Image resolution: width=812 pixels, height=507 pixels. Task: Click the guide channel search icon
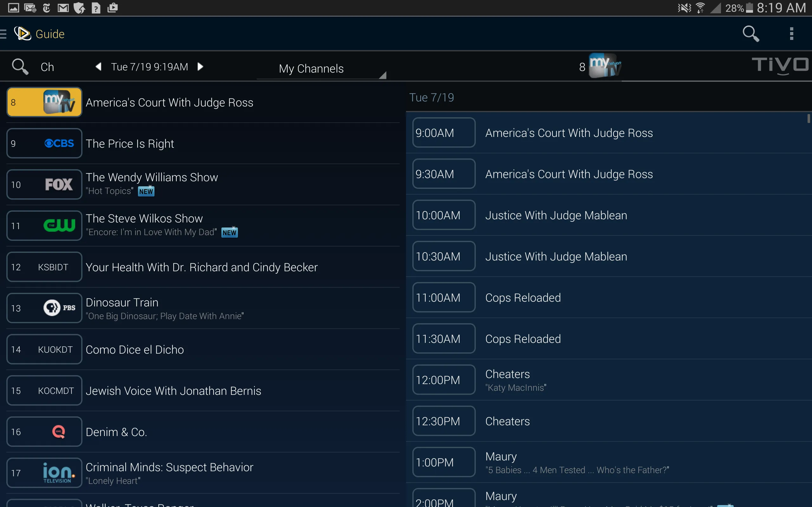(x=20, y=66)
